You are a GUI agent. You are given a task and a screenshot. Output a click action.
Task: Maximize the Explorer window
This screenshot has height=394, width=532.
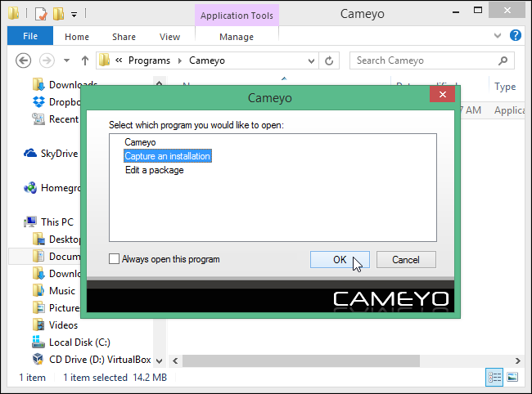478,10
